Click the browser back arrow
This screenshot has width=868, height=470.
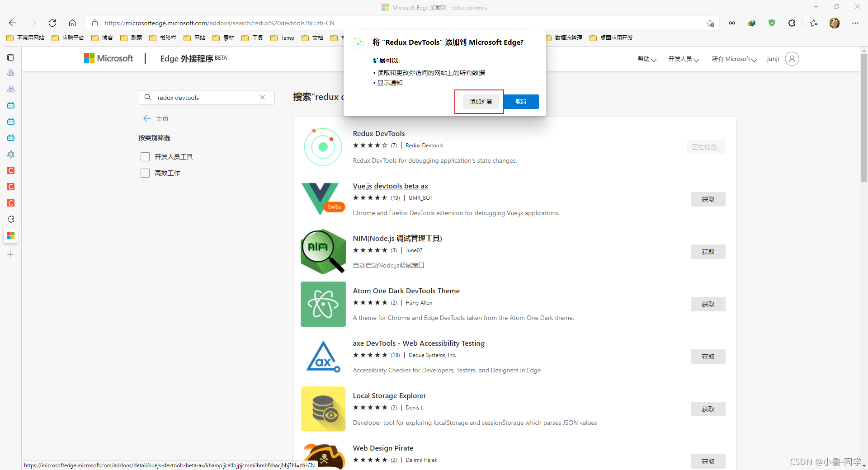point(13,23)
